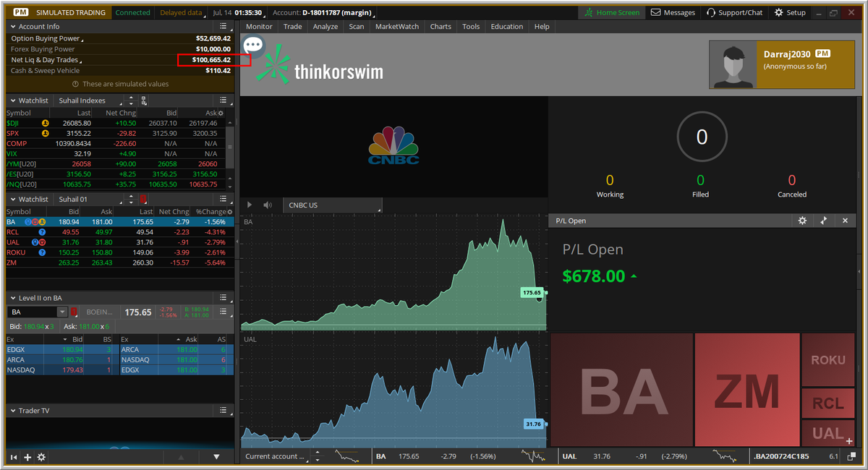Open sidebar gear settings at bottom left
The height and width of the screenshot is (470, 868).
click(41, 457)
